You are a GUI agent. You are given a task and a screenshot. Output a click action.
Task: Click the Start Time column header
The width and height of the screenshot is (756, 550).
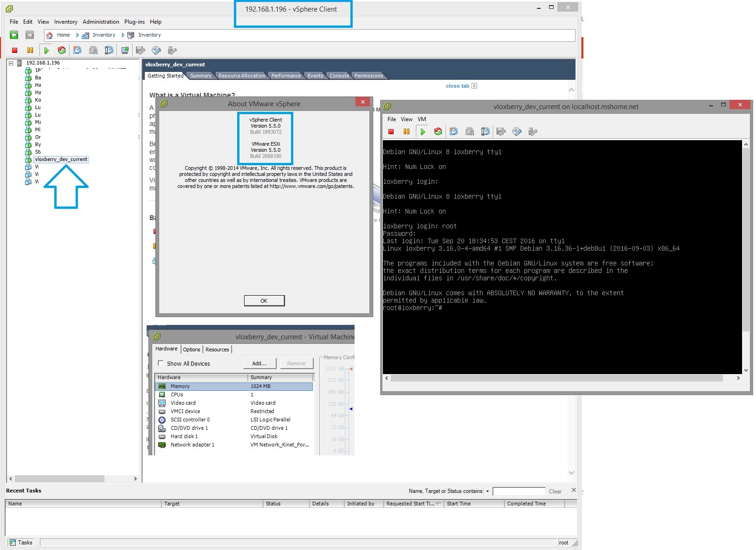click(474, 504)
